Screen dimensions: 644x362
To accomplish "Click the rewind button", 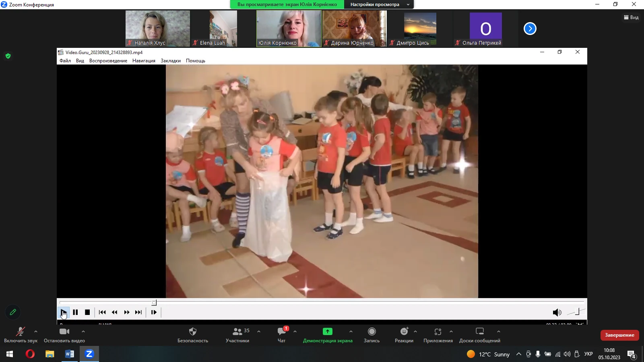I will click(x=115, y=312).
